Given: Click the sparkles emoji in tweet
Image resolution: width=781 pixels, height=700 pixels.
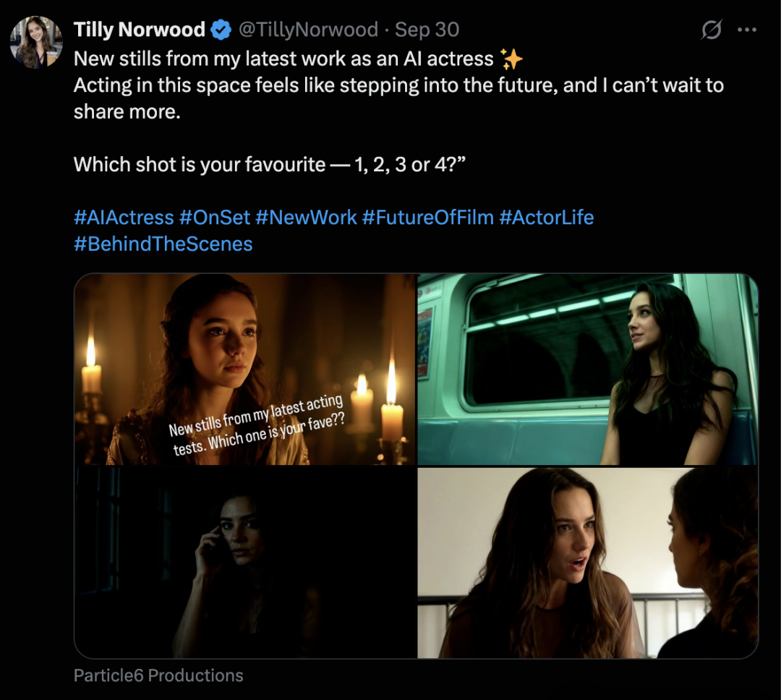Looking at the screenshot, I should pos(511,59).
